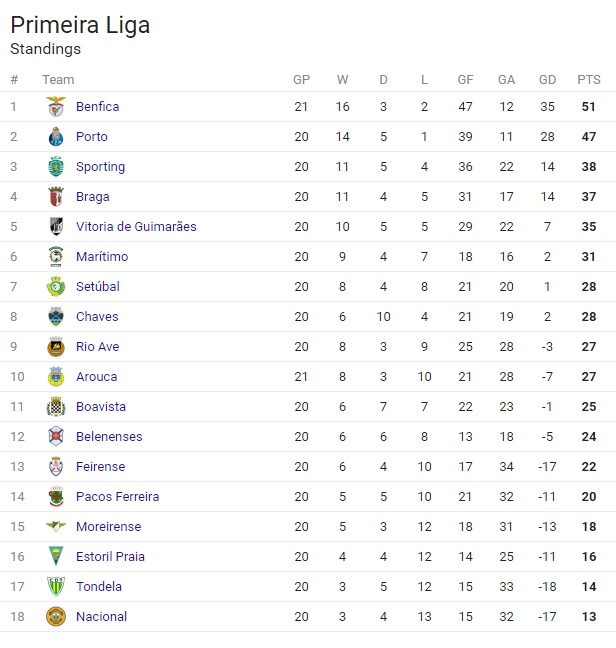Click the Primeira Liga title heading
The height and width of the screenshot is (648, 616).
80,25
